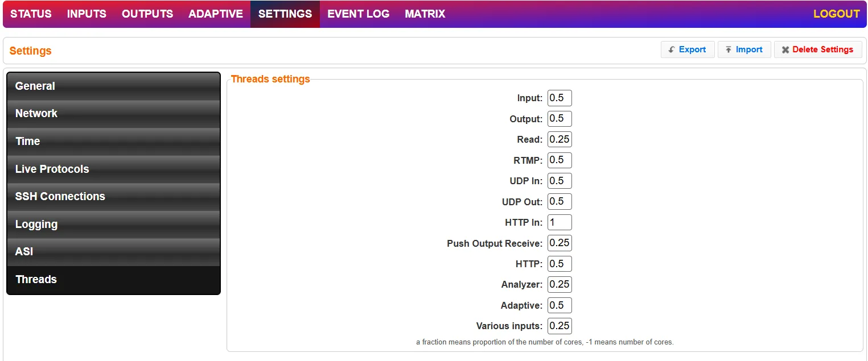Open the MATRIX tab
Screen dimensions: 868x361
[425, 14]
